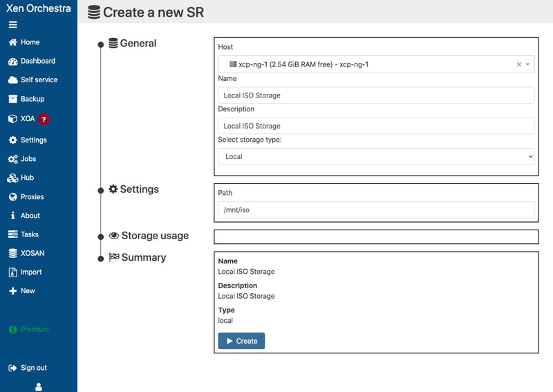Click the hamburger menu icon in sidebar
The height and width of the screenshot is (392, 553).
12,25
